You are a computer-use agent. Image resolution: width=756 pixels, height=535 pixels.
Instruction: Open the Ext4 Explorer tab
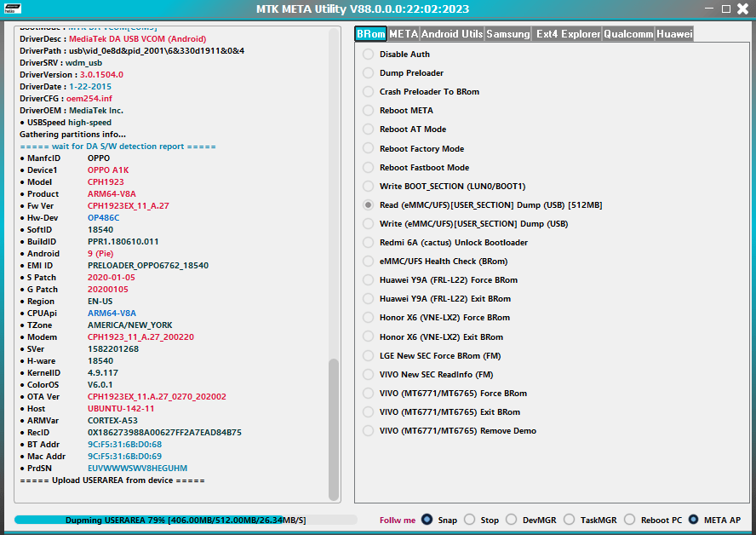[x=567, y=34]
